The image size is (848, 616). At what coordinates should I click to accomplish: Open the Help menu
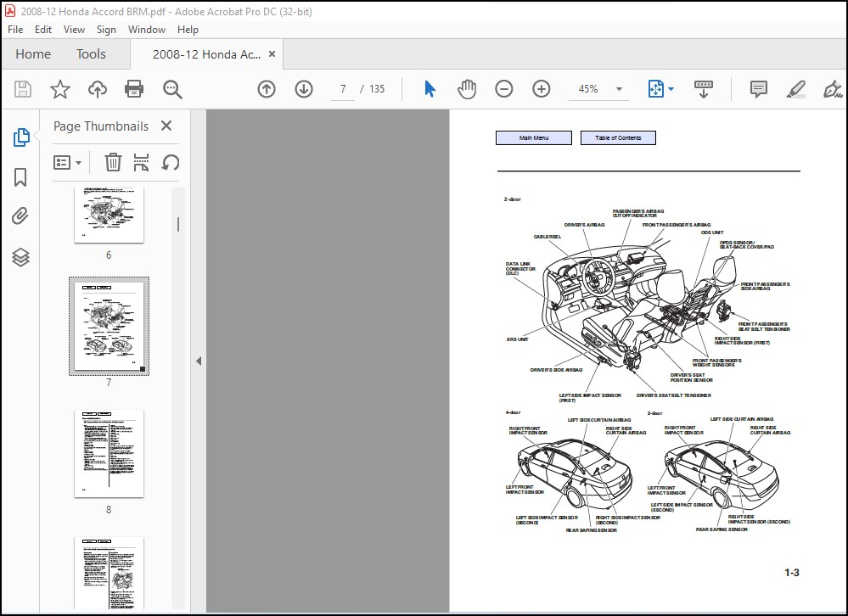tap(188, 30)
